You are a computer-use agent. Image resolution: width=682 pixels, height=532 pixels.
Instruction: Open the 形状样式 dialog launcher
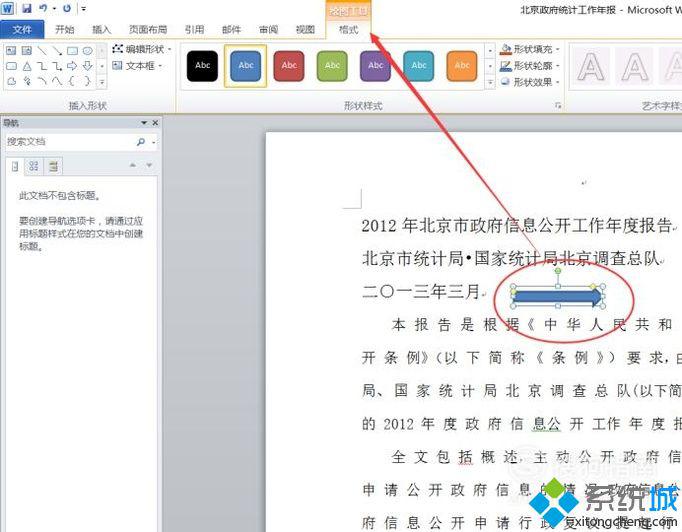558,106
